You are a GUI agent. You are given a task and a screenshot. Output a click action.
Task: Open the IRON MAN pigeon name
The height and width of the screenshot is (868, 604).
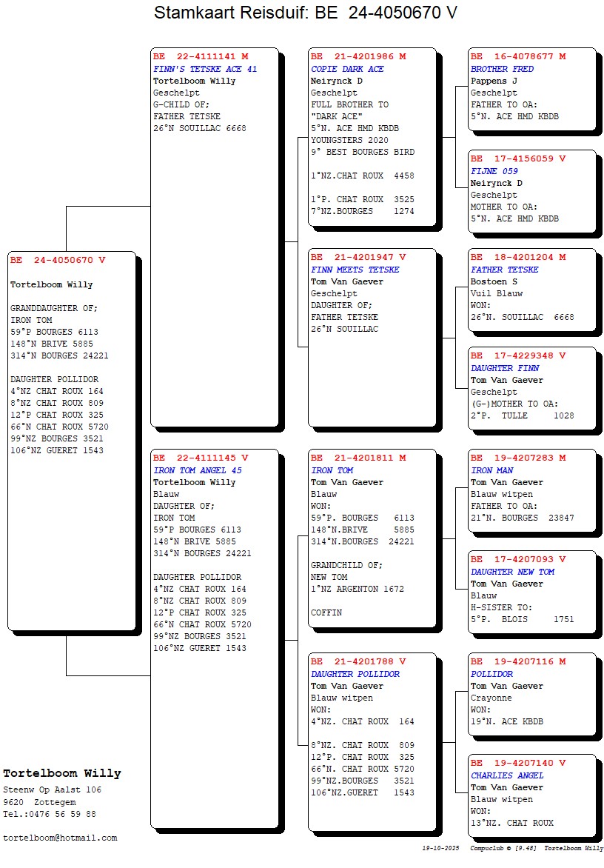pos(491,470)
